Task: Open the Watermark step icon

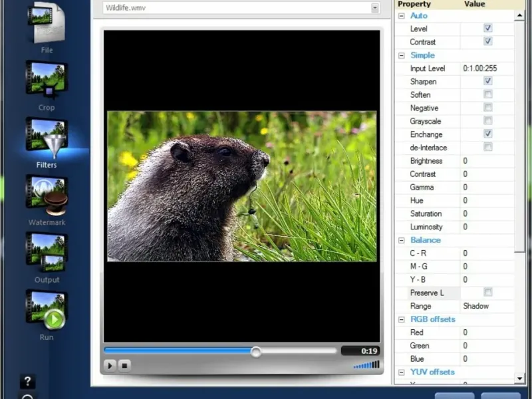Action: tap(46, 196)
